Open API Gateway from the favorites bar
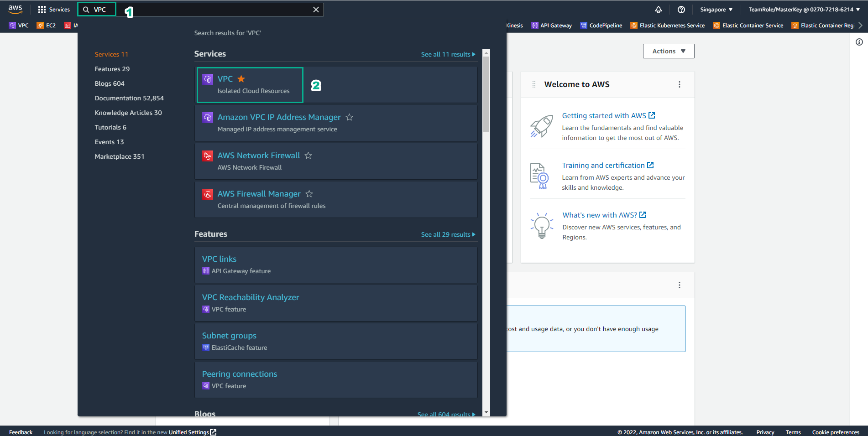The width and height of the screenshot is (868, 436). [x=551, y=25]
